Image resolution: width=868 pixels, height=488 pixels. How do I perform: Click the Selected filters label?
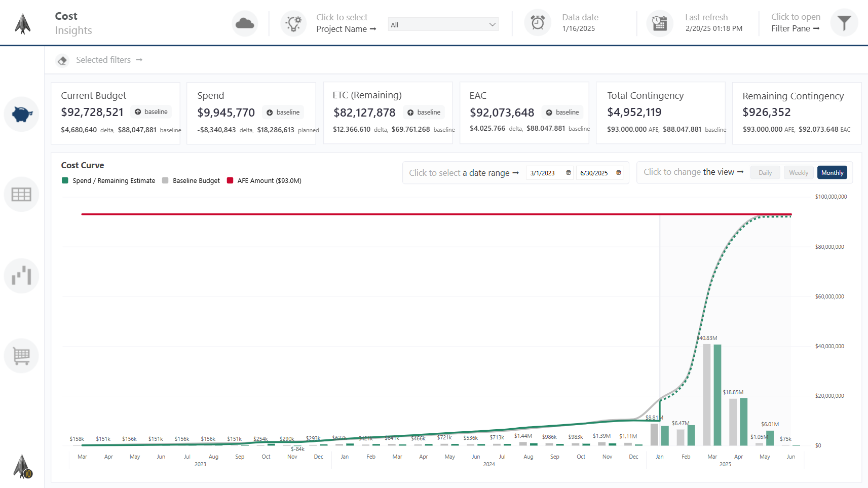(x=103, y=60)
